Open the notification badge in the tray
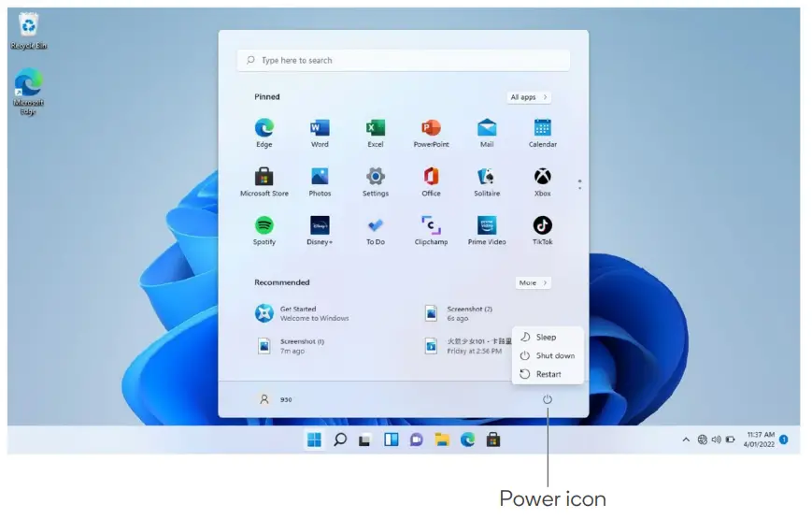The width and height of the screenshot is (812, 519). point(784,440)
